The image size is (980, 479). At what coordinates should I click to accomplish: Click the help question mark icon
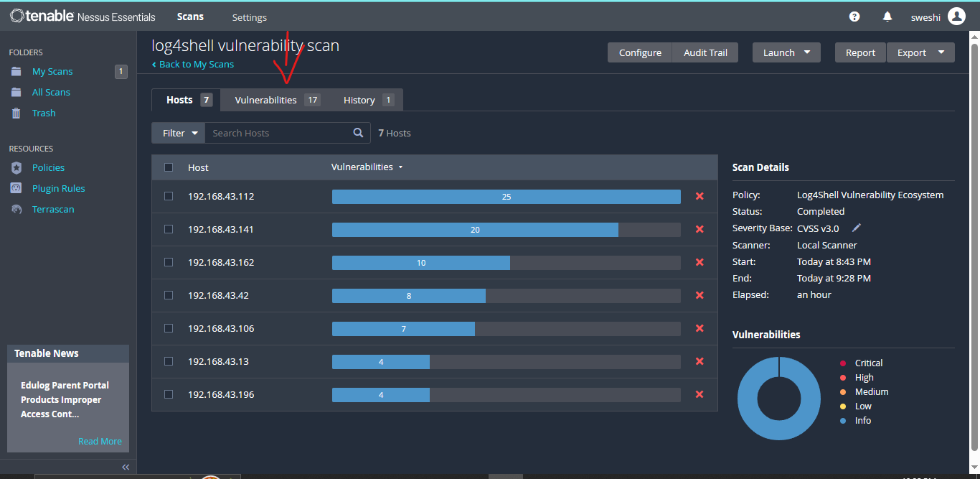click(854, 17)
